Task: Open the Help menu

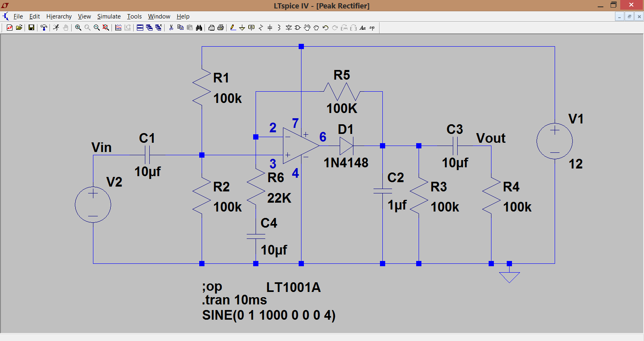Action: 183,16
